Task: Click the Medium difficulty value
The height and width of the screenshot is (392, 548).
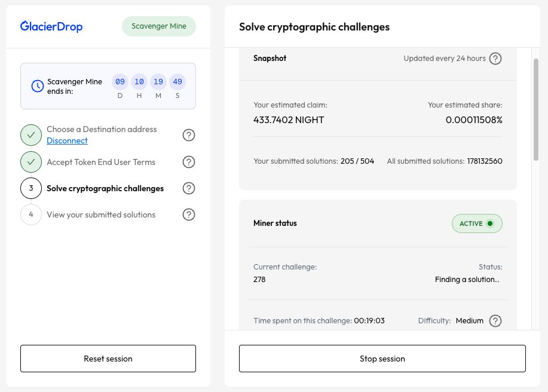Action: click(469, 321)
